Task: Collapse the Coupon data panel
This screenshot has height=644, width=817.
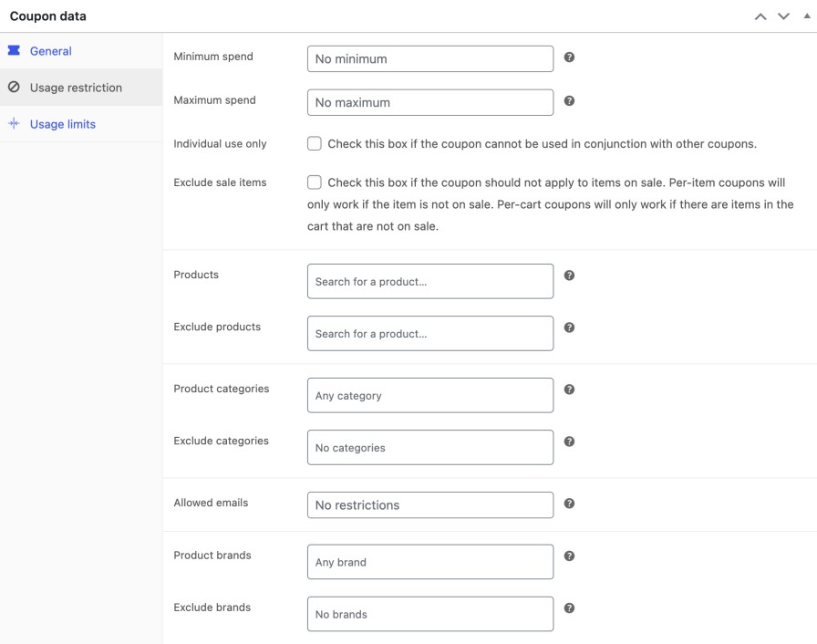Action: click(x=806, y=16)
